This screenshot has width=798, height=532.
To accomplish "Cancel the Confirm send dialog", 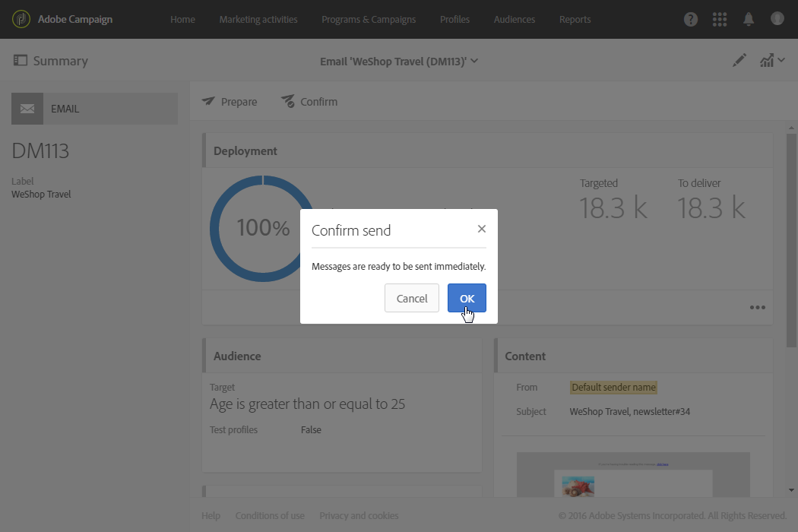I will (412, 299).
